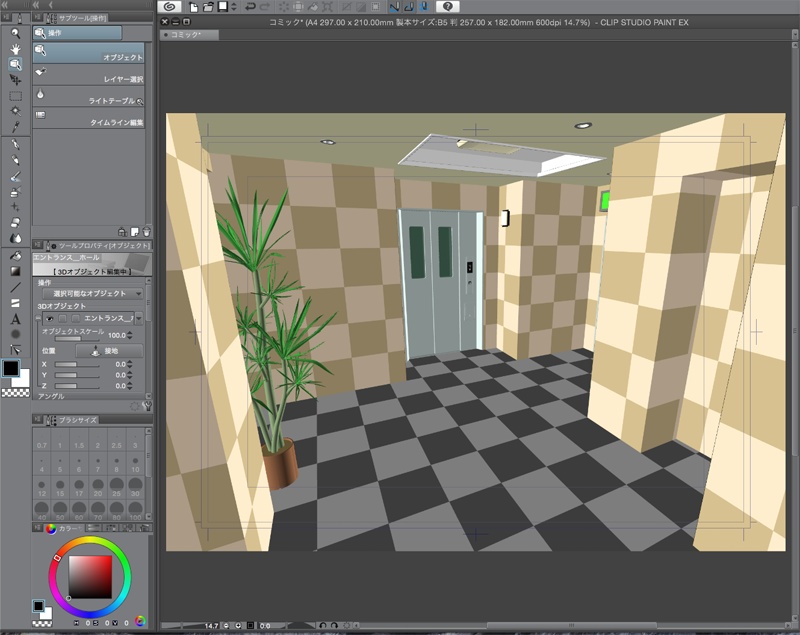
Task: Select the Correct line tool
Action: point(16,349)
